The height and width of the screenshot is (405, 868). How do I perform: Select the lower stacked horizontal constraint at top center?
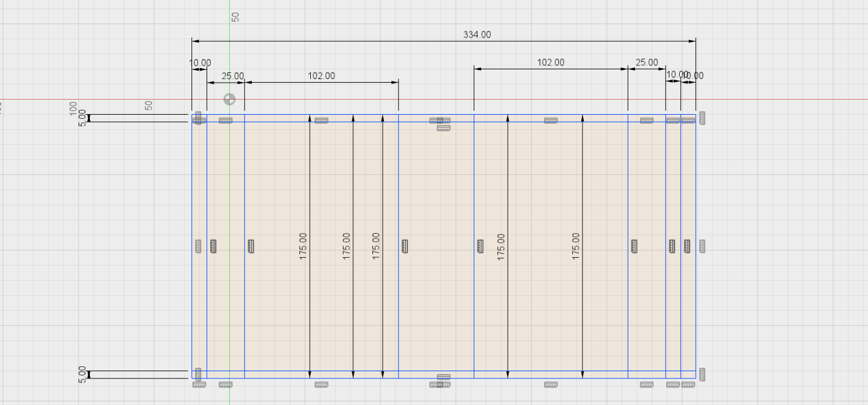[x=444, y=128]
